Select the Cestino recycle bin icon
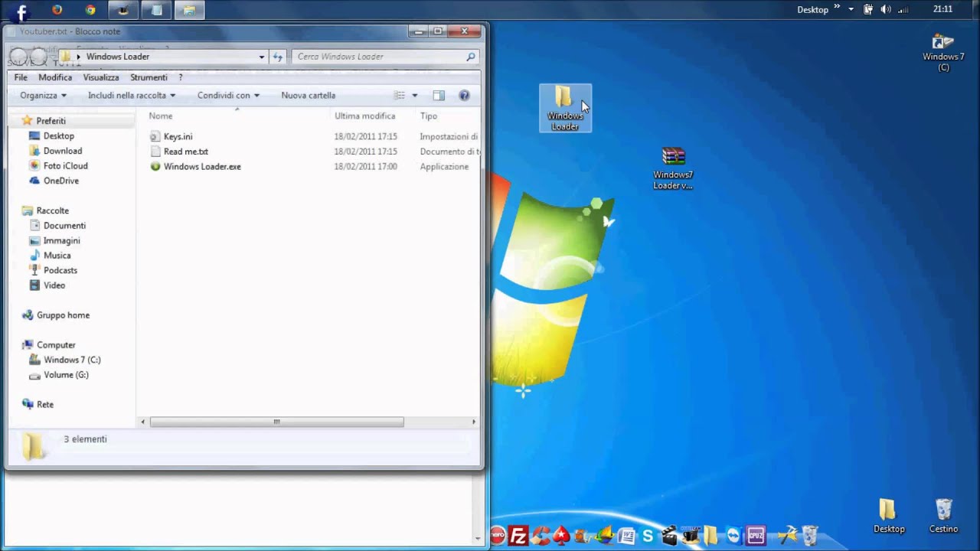 point(943,516)
